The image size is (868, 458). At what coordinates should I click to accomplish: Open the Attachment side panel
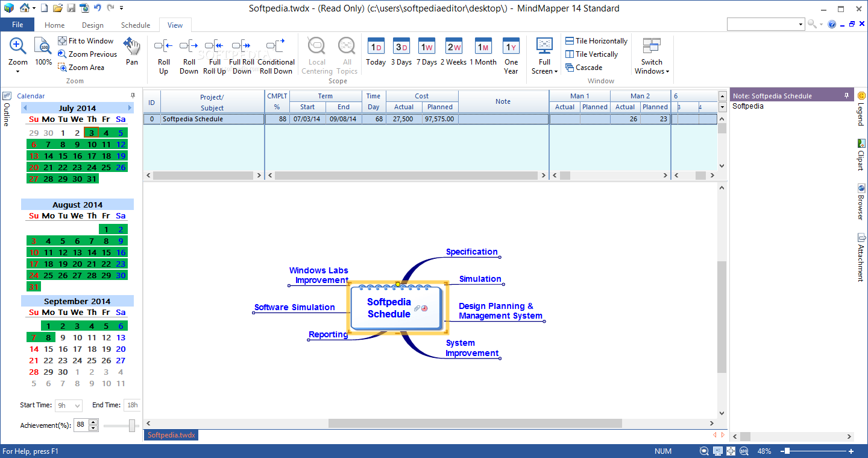pos(861,258)
